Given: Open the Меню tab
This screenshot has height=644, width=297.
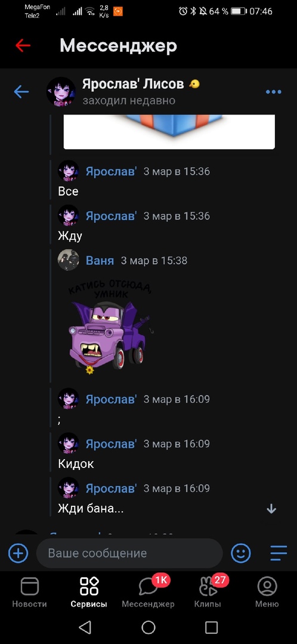Looking at the screenshot, I should [267, 592].
